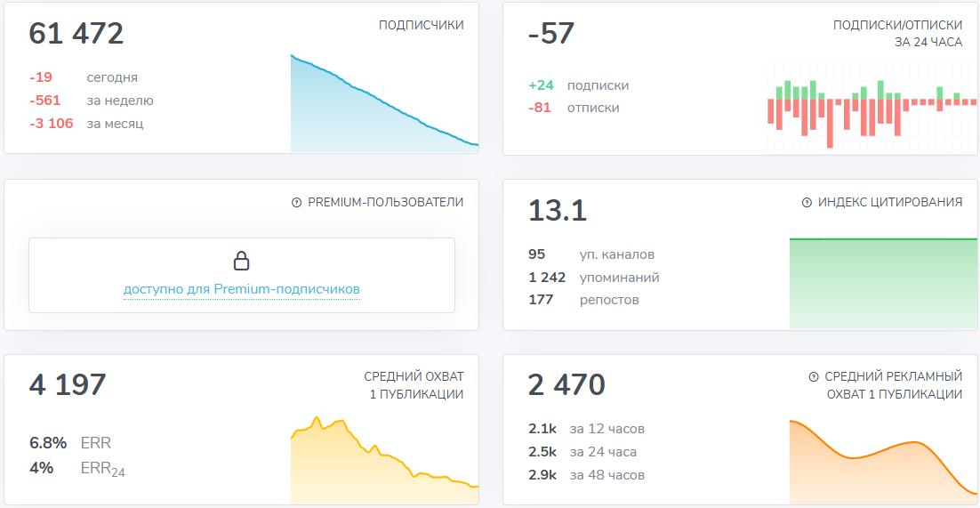Viewport: 980px width, 508px height.
Task: Click the subscriptions/unsubscriptions bar chart
Action: [x=872, y=108]
